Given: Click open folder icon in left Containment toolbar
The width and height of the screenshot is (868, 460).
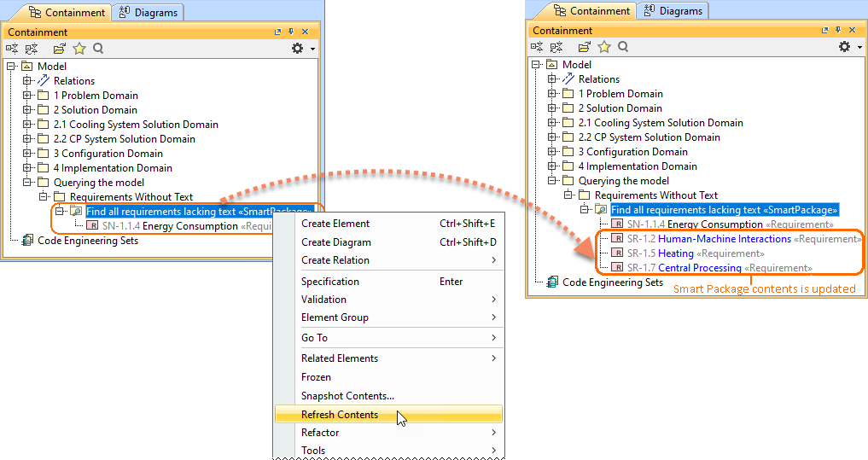Looking at the screenshot, I should 60,49.
